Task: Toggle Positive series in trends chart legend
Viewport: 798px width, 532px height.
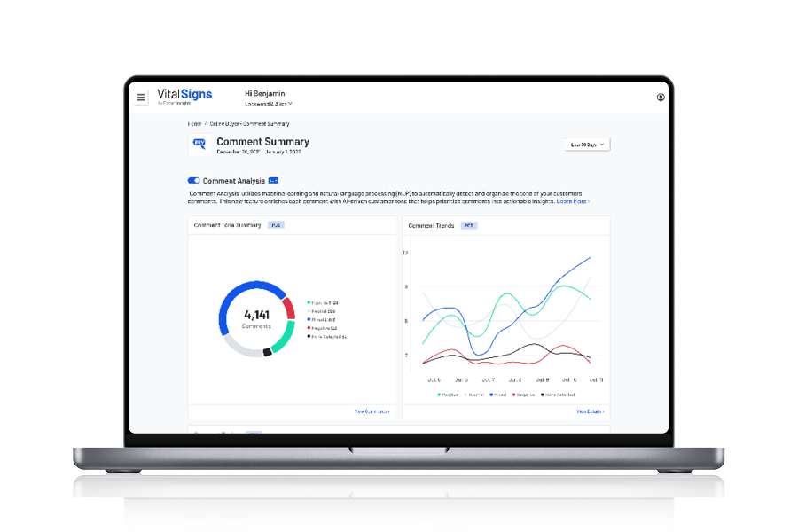Action: (448, 395)
